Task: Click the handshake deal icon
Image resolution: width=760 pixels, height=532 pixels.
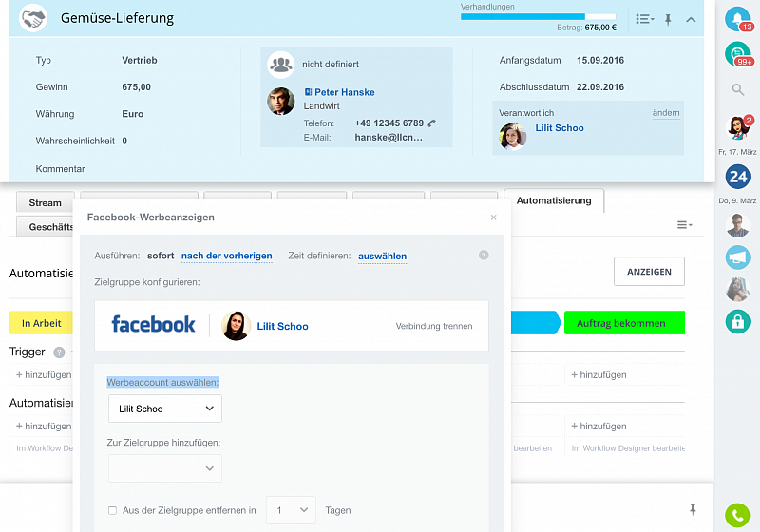Action: [x=33, y=18]
